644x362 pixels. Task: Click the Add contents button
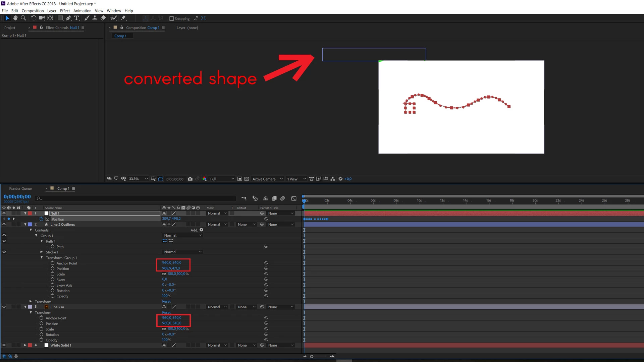tap(201, 230)
